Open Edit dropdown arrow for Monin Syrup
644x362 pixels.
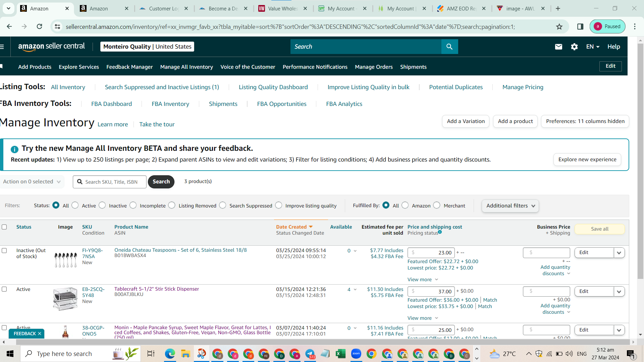(619, 330)
